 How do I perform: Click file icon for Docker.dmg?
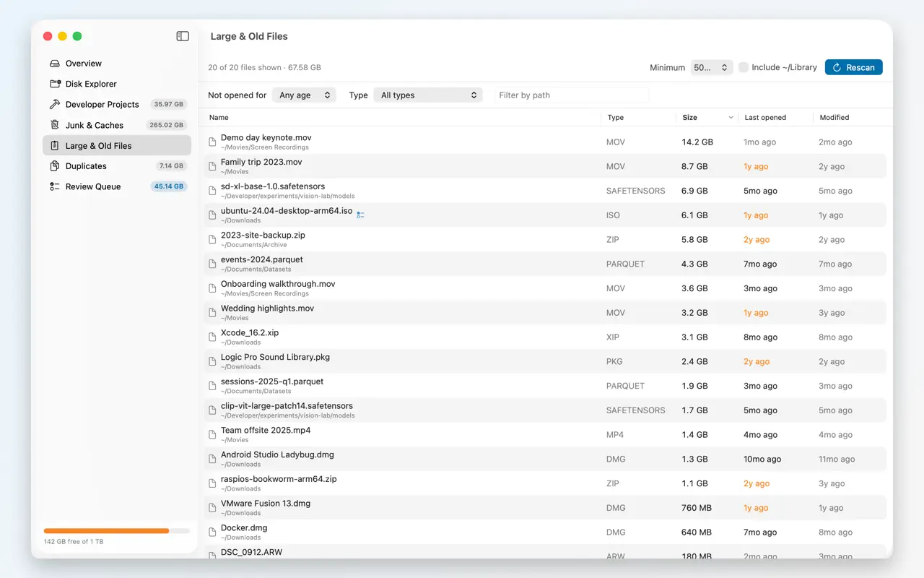[x=212, y=532]
